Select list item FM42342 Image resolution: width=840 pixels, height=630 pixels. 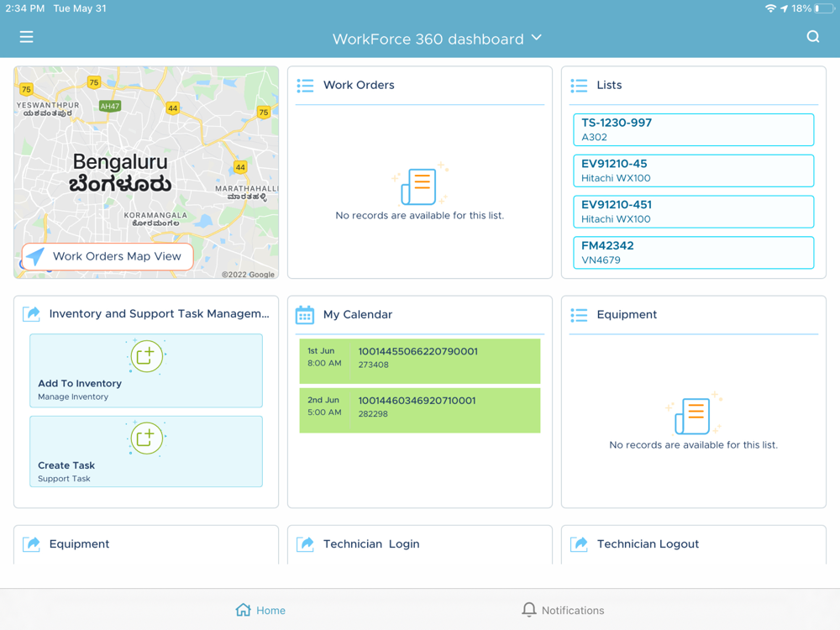click(x=693, y=252)
